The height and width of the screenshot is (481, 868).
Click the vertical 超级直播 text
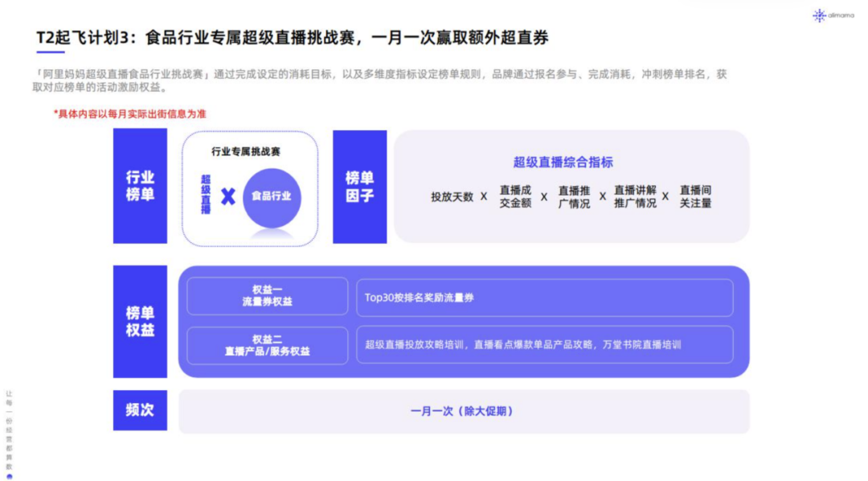click(x=206, y=195)
